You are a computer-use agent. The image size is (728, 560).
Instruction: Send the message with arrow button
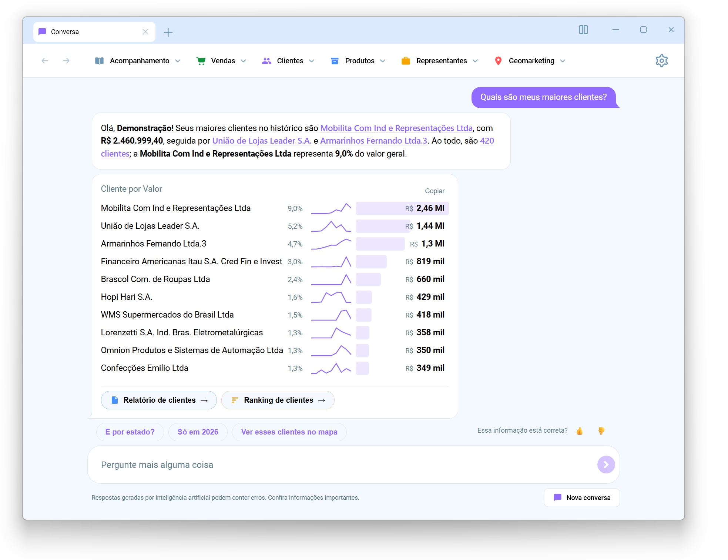click(x=606, y=465)
